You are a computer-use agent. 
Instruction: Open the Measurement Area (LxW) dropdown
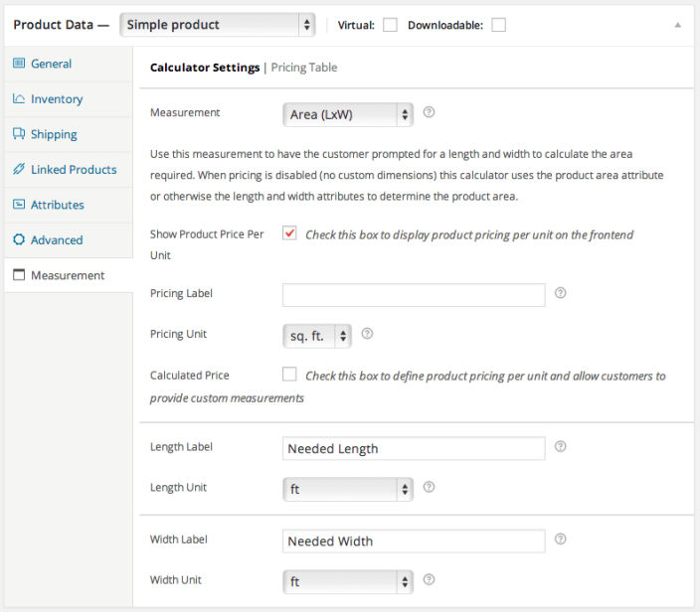pyautogui.click(x=347, y=114)
